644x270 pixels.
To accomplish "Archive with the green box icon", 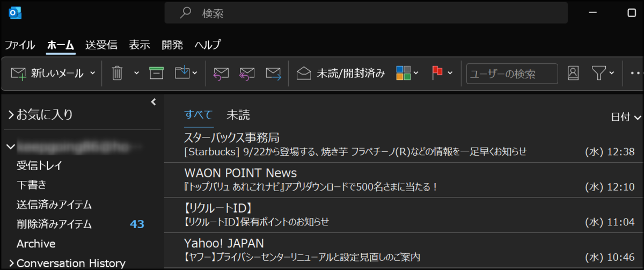I will click(156, 74).
